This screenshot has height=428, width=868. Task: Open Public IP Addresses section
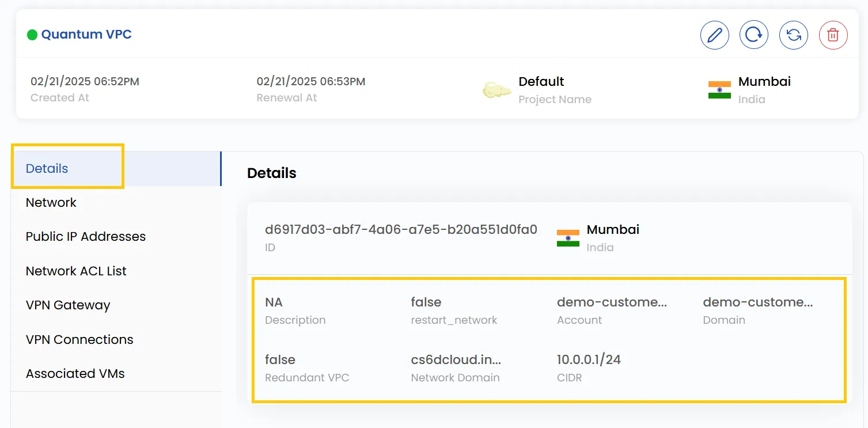86,237
